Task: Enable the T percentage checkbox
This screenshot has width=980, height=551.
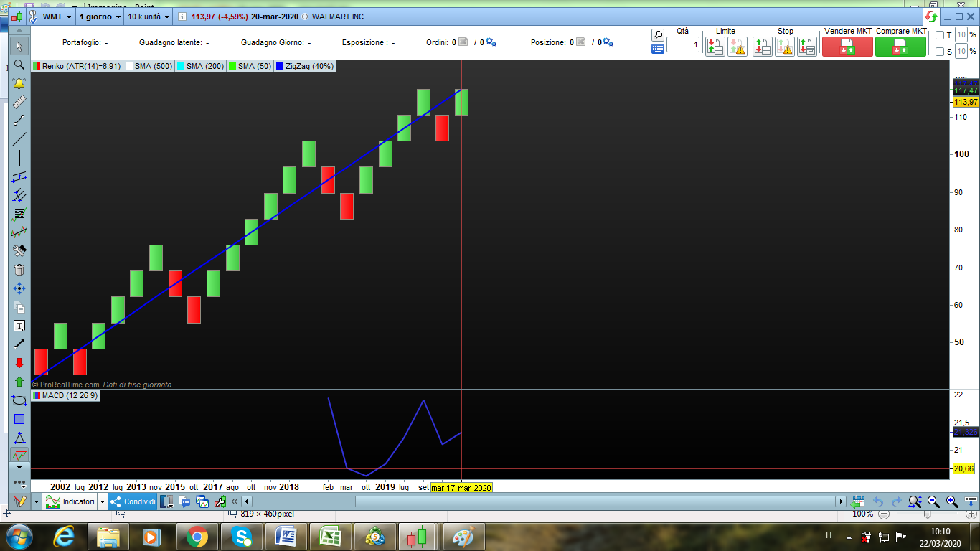Action: point(941,35)
